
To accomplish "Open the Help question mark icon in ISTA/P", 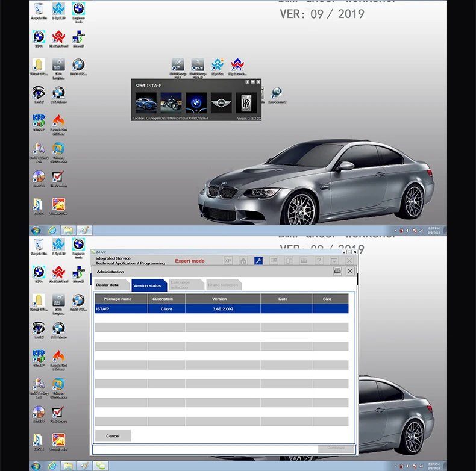I will pos(319,260).
